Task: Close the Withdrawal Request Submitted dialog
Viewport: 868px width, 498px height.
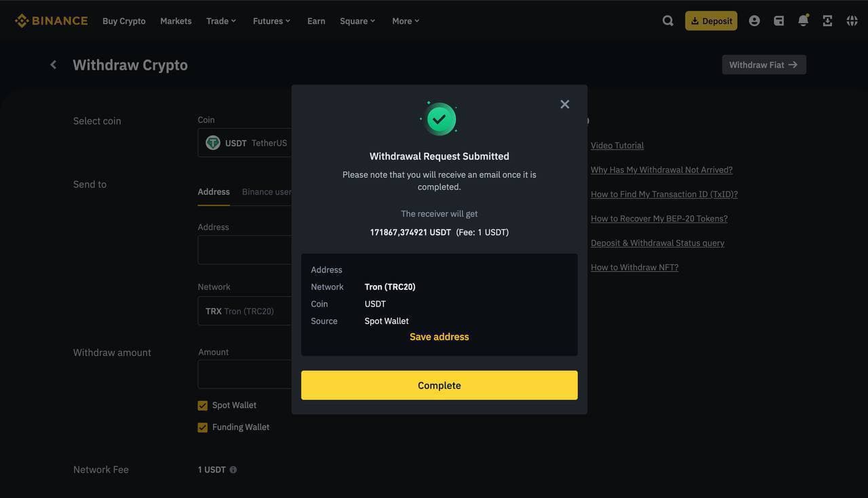Action: (565, 104)
